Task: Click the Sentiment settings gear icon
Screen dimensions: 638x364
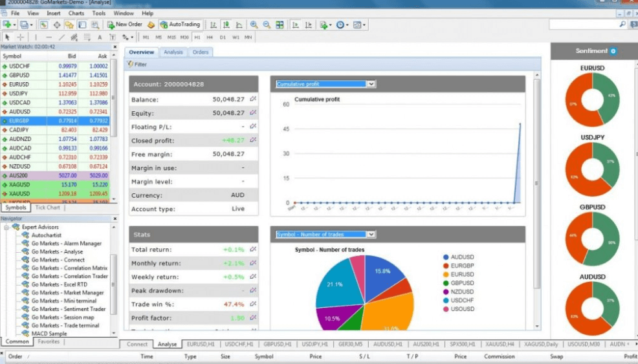Action: point(613,51)
